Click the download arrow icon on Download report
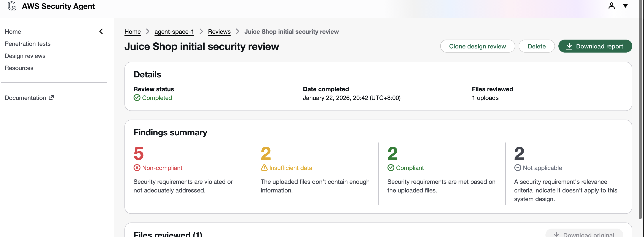The height and width of the screenshot is (237, 644). click(569, 46)
